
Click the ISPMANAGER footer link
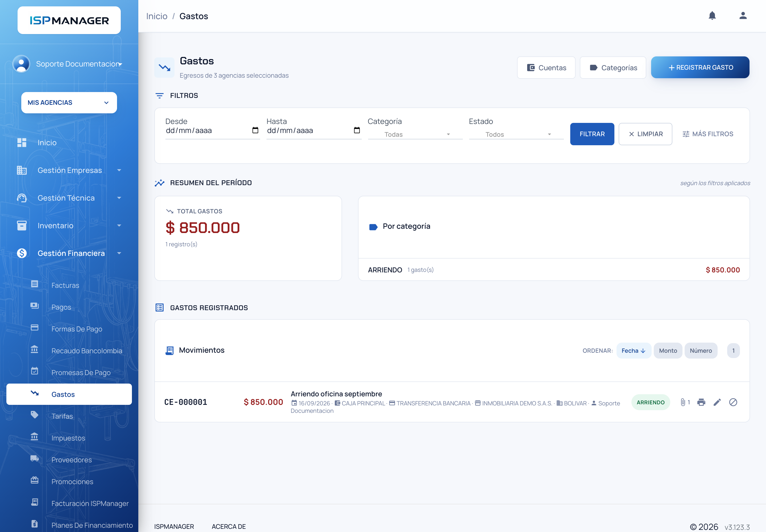(x=174, y=526)
